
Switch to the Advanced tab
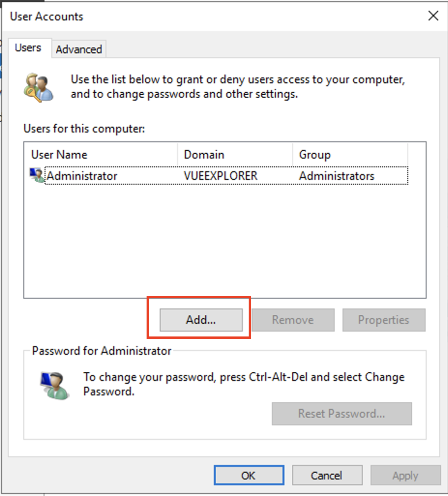tap(78, 49)
